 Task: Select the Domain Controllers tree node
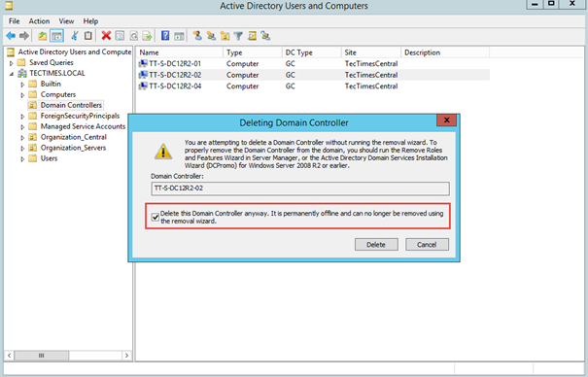(71, 105)
